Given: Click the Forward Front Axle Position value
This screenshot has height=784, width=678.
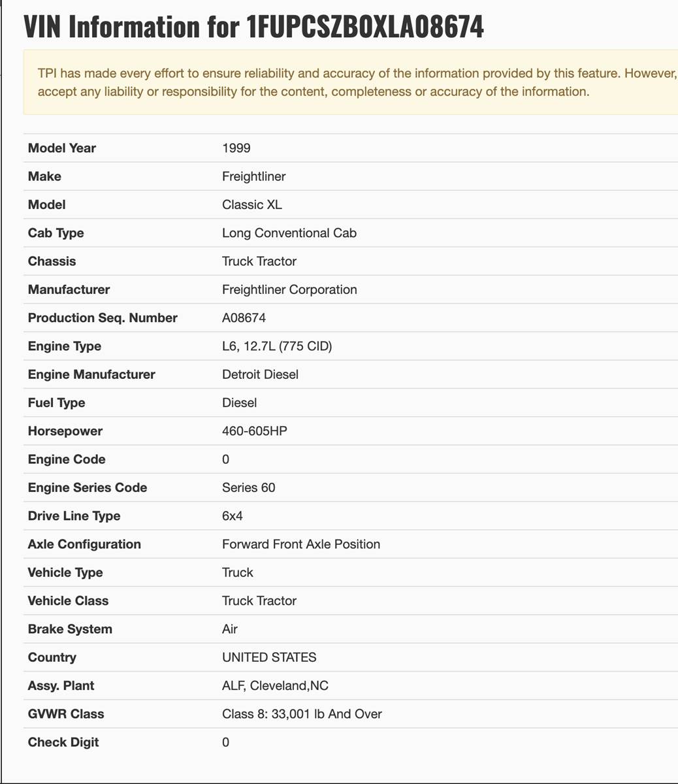Looking at the screenshot, I should (301, 544).
